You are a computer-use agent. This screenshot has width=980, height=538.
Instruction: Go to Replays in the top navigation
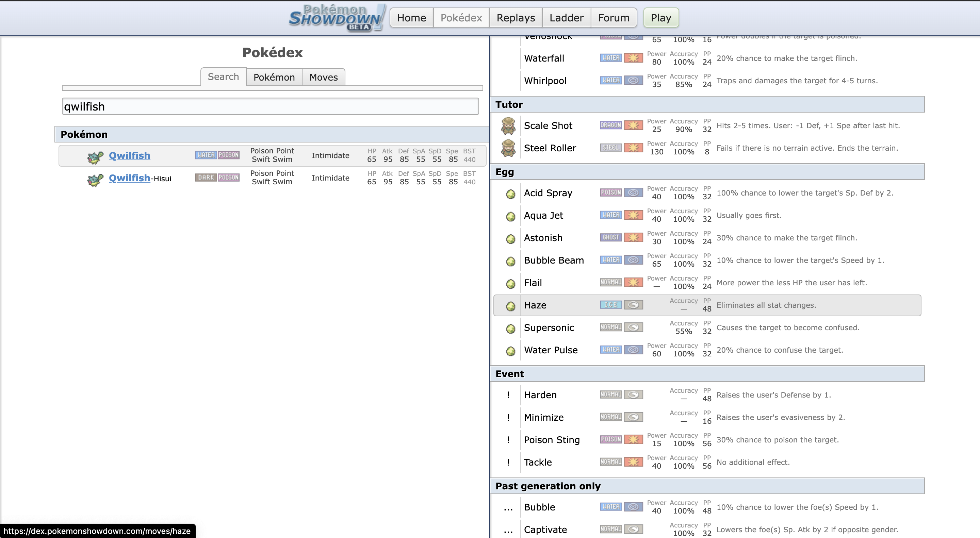click(516, 17)
